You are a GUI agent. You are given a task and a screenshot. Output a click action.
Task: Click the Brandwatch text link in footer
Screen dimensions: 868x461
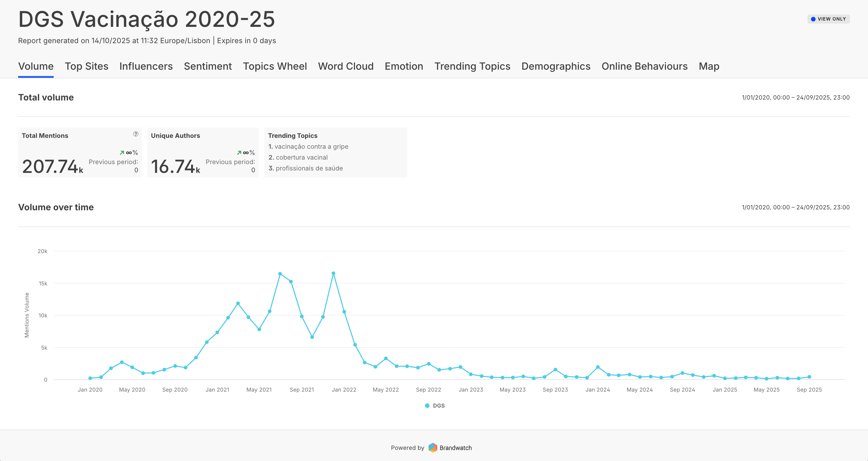coord(455,448)
